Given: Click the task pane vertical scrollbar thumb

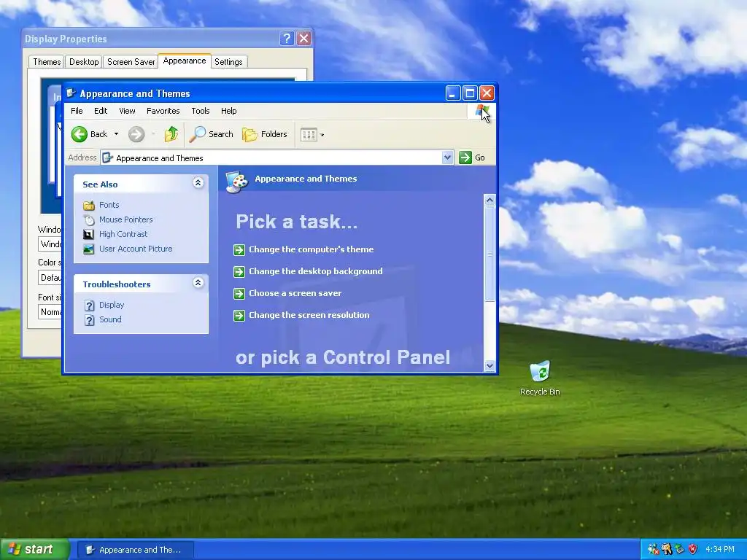Looking at the screenshot, I should point(489,253).
